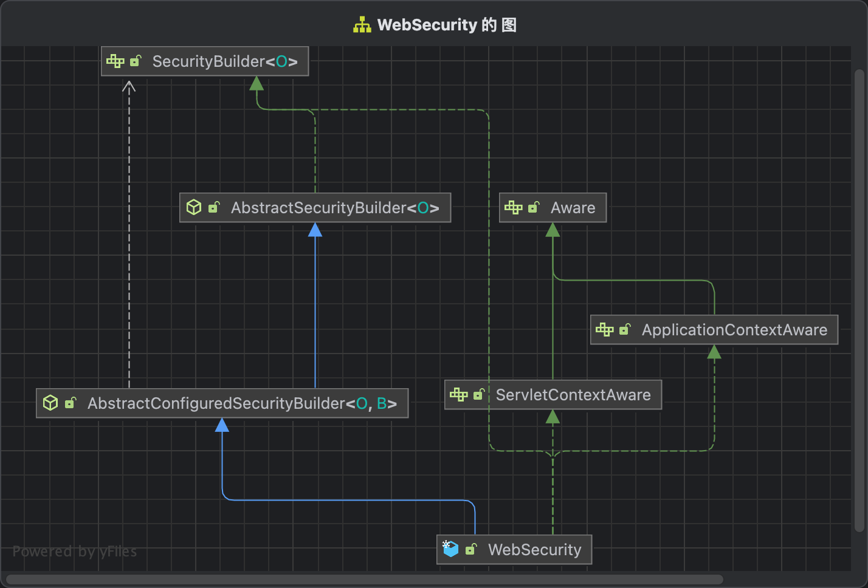Click the interface icon beside ApplicationContextAware
Viewport: 868px width, 588px height.
point(605,329)
